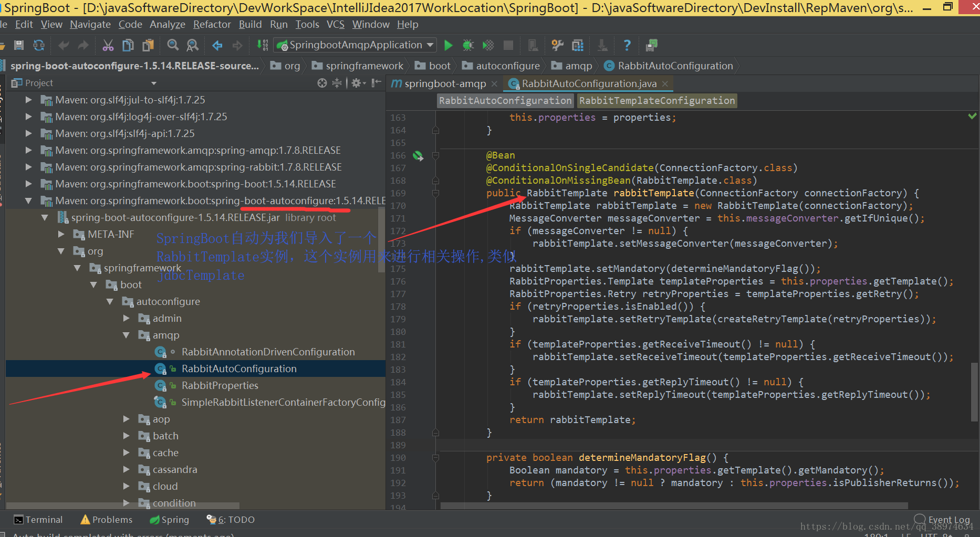Collapse the amqp package folder

pyautogui.click(x=126, y=335)
